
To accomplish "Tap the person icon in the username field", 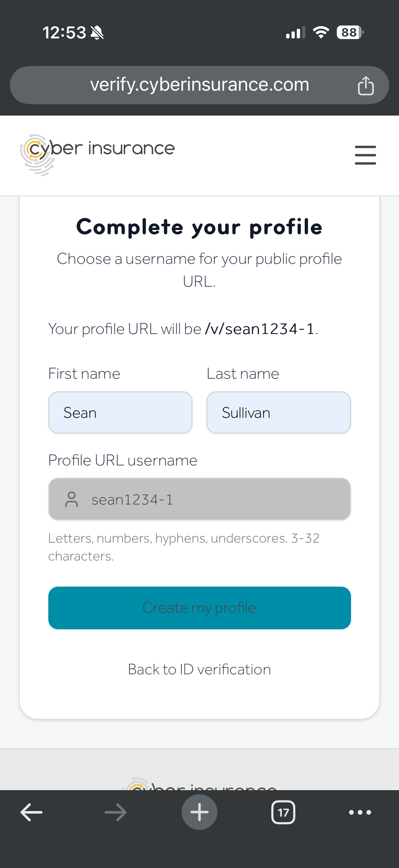I will [71, 499].
